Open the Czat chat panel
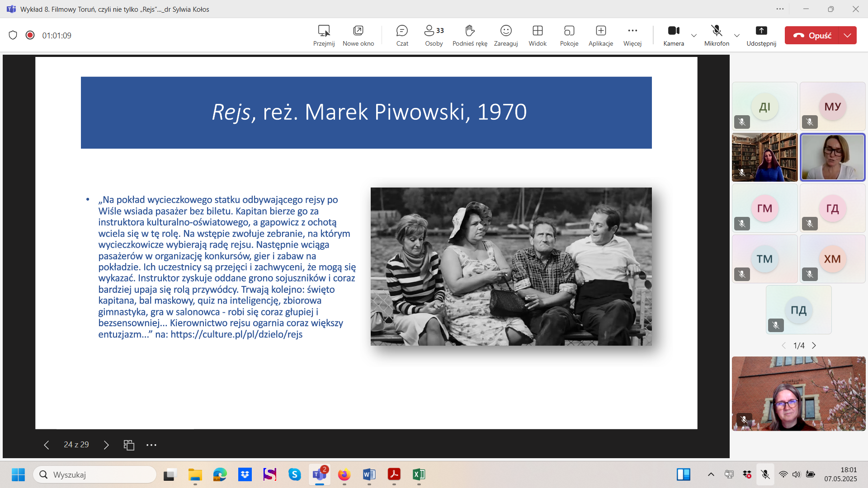868x488 pixels. (x=402, y=35)
